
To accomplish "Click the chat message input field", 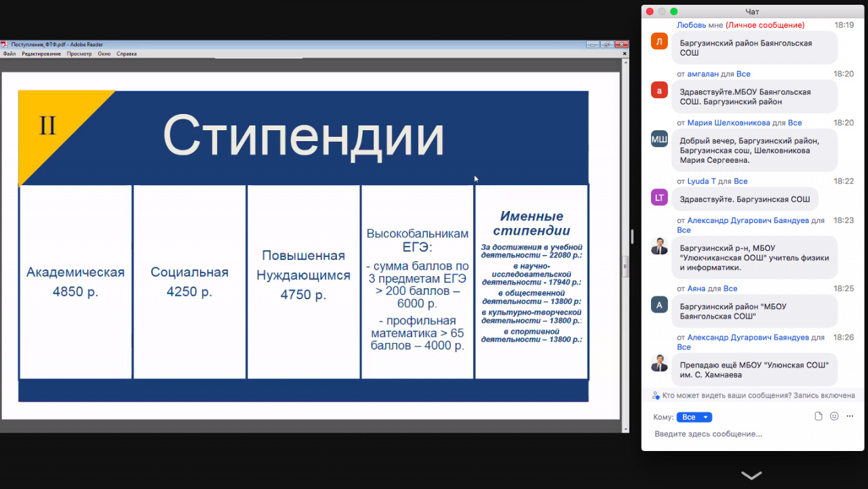I will 746,434.
